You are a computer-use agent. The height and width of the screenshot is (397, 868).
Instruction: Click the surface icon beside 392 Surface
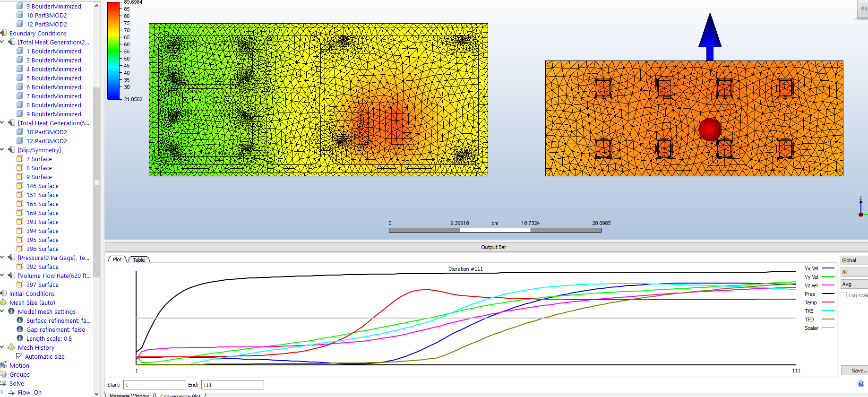pyautogui.click(x=20, y=267)
